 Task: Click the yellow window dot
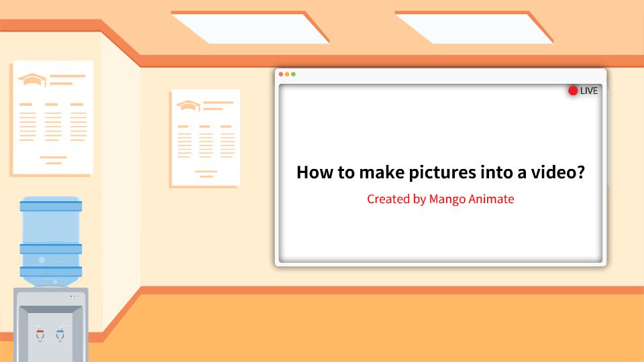tap(287, 74)
